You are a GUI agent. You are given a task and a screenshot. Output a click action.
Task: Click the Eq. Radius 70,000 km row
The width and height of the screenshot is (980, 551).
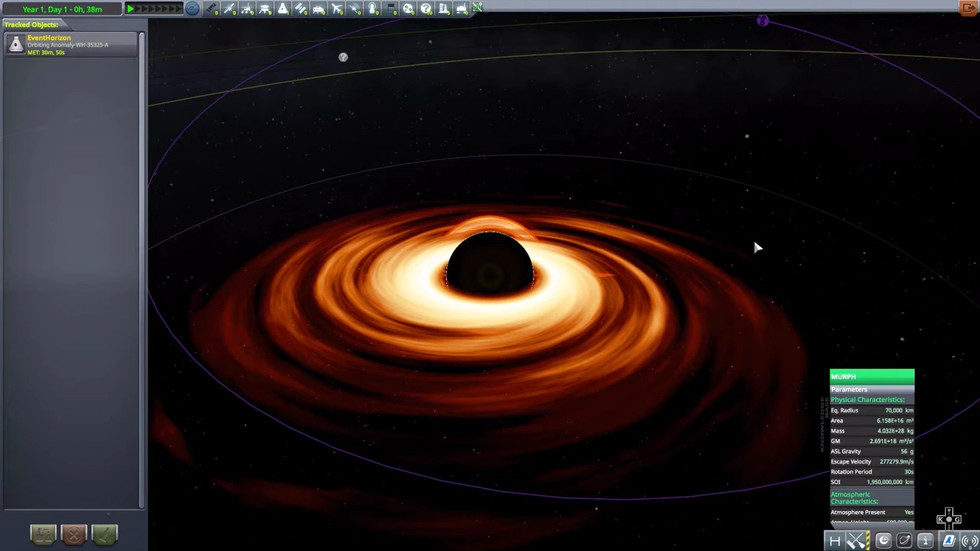click(872, 410)
